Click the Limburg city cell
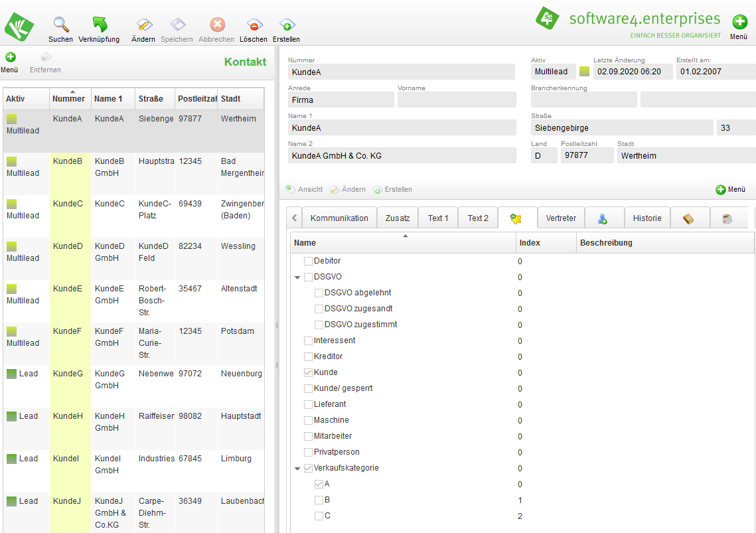Viewport: 756px width, 533px height. [x=240, y=471]
